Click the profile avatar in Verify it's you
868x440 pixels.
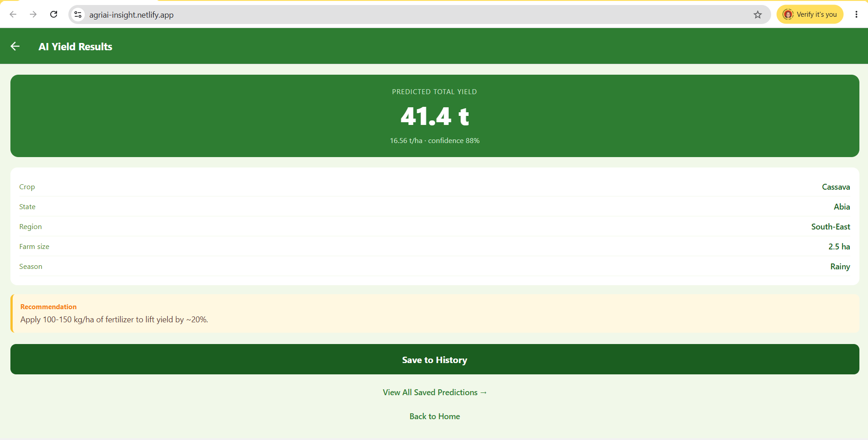pos(788,14)
